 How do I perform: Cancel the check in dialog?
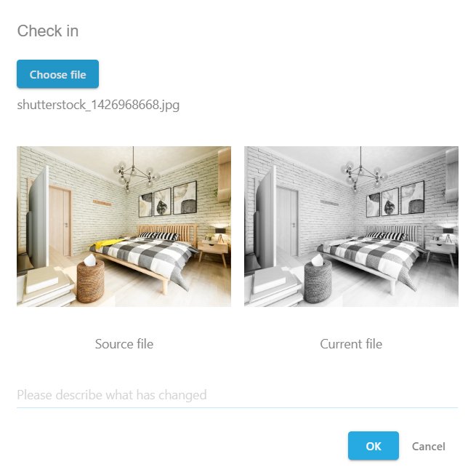(428, 446)
